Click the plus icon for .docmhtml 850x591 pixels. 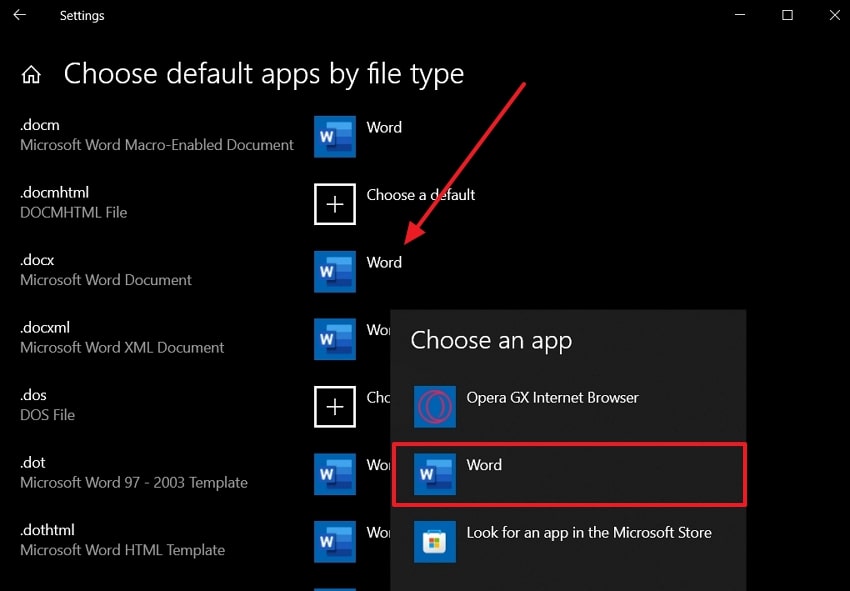point(335,204)
